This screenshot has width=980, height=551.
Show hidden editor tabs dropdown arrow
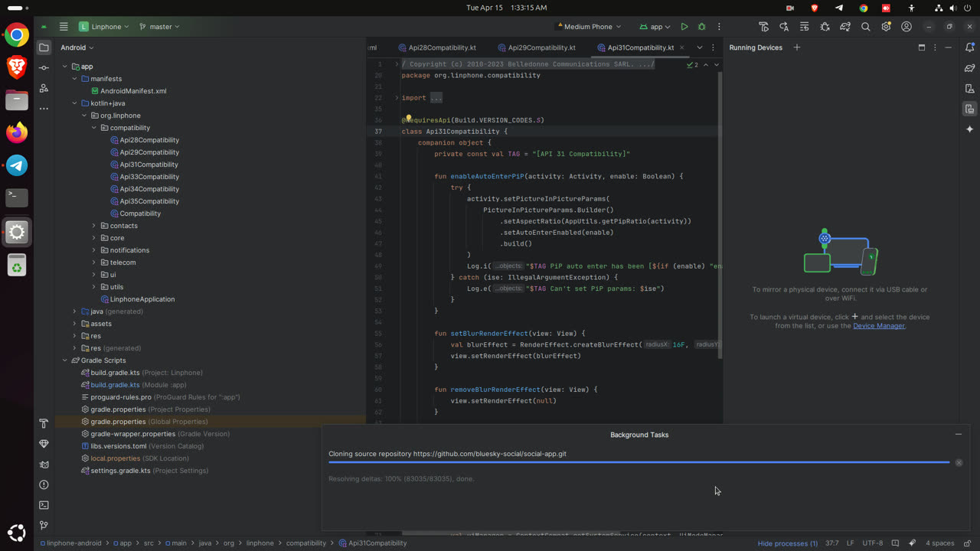click(x=699, y=47)
